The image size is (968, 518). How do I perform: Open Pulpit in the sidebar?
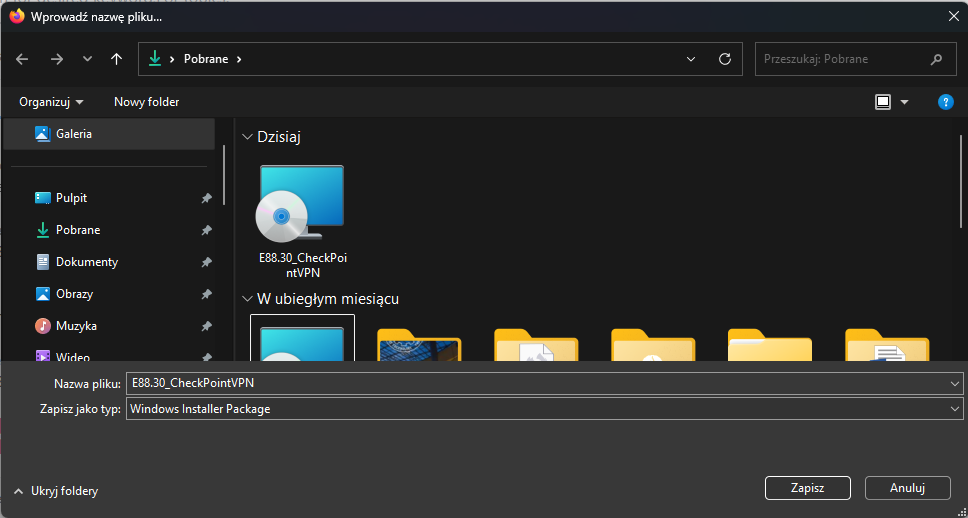(x=71, y=198)
